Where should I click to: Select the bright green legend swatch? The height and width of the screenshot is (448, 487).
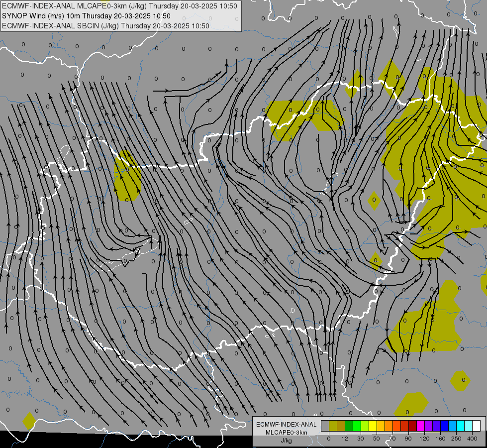pyautogui.click(x=357, y=426)
